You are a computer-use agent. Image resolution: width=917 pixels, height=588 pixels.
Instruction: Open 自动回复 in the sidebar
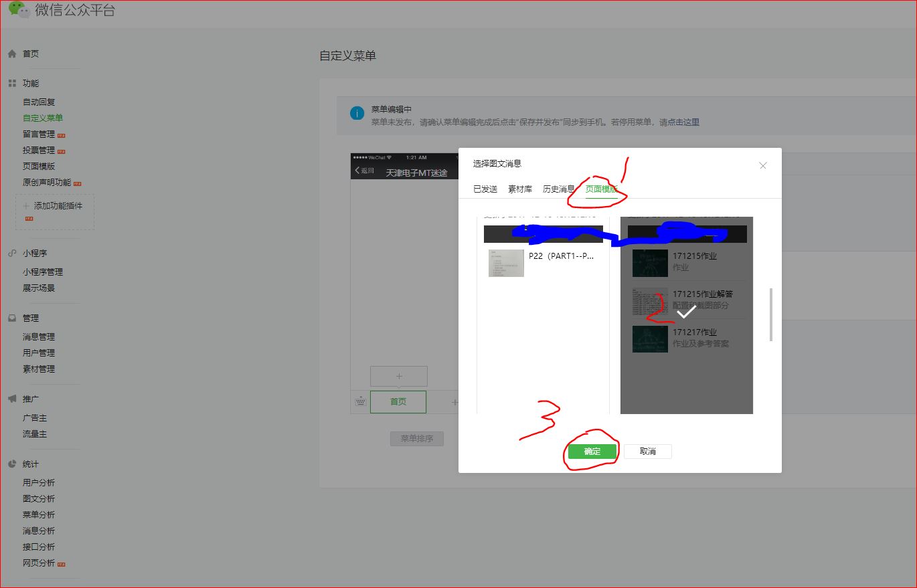tap(39, 102)
